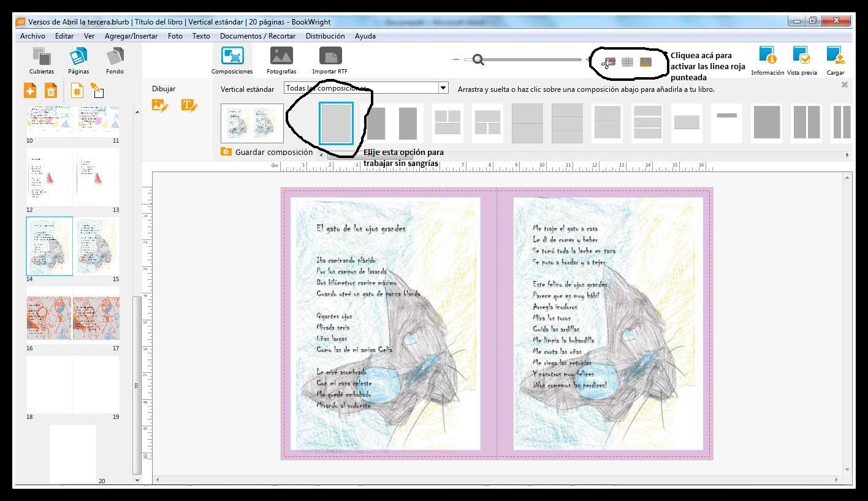
Task: Click the page thumbnails vertical scrollbar thumb
Action: pos(137,385)
